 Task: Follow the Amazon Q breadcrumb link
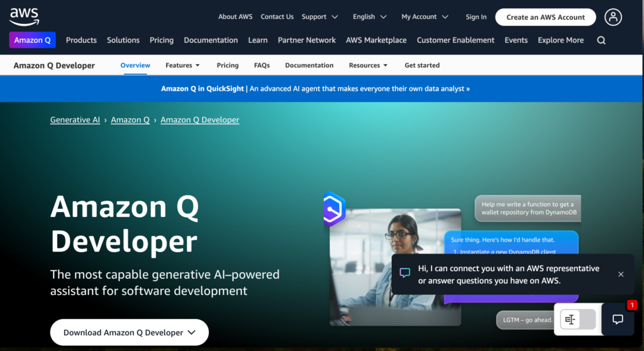(130, 120)
